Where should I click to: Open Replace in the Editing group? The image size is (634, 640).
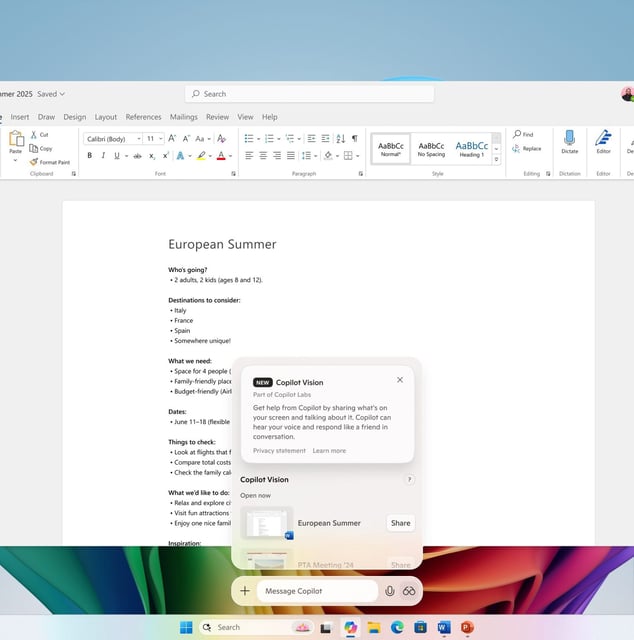pos(527,149)
